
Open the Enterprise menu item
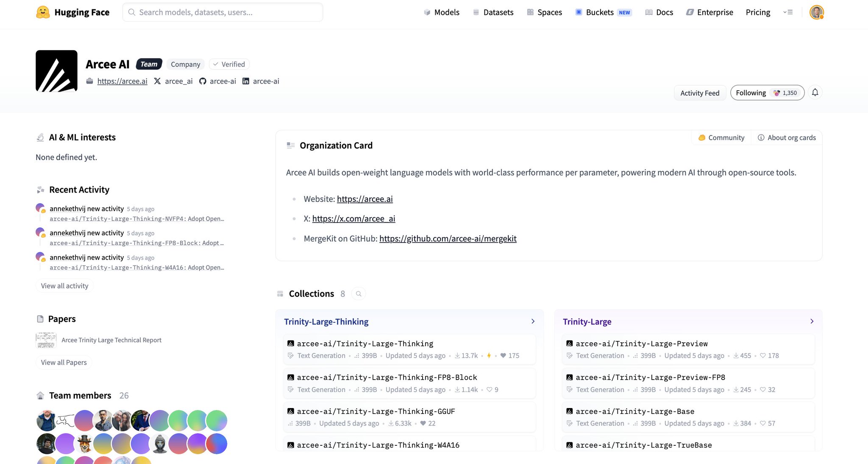click(x=710, y=12)
